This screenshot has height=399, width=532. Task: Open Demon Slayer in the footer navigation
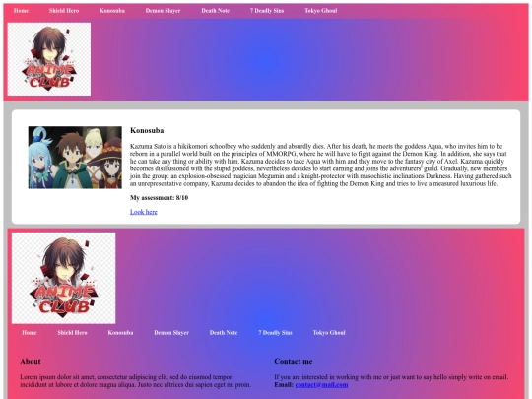coord(171,333)
